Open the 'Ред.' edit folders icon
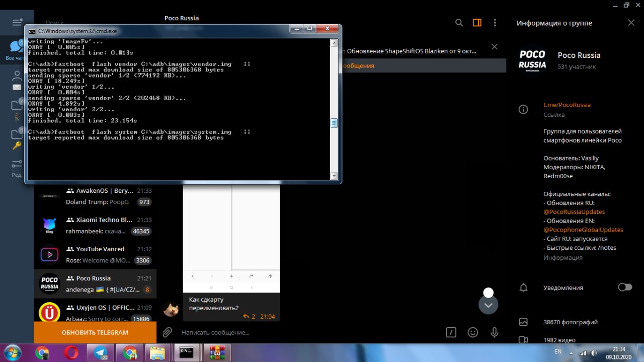This screenshot has height=362, width=644. [x=17, y=168]
